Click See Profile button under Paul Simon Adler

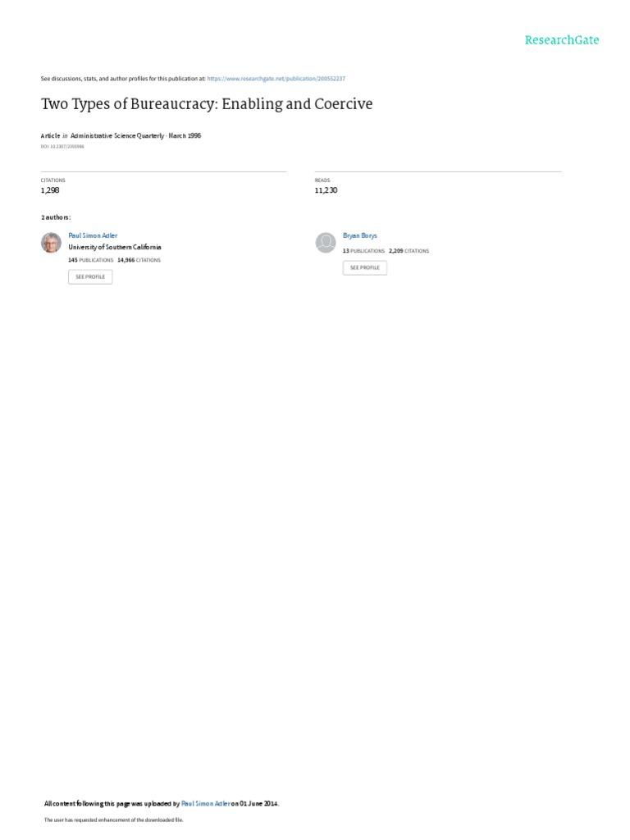[x=90, y=277]
